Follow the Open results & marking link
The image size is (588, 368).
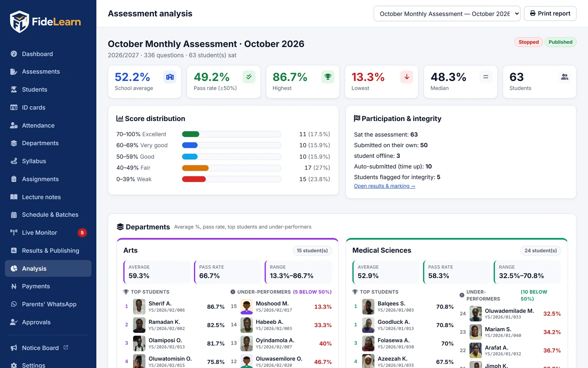point(384,186)
